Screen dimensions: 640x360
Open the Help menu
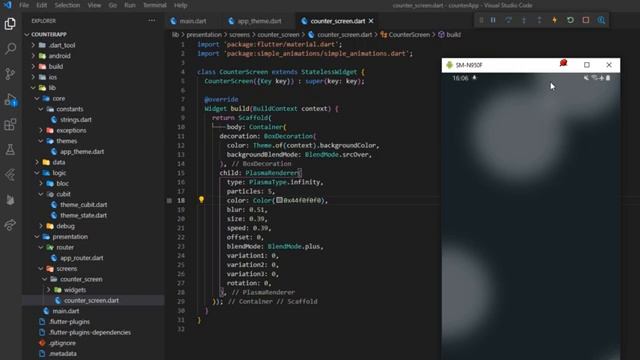[x=180, y=5]
